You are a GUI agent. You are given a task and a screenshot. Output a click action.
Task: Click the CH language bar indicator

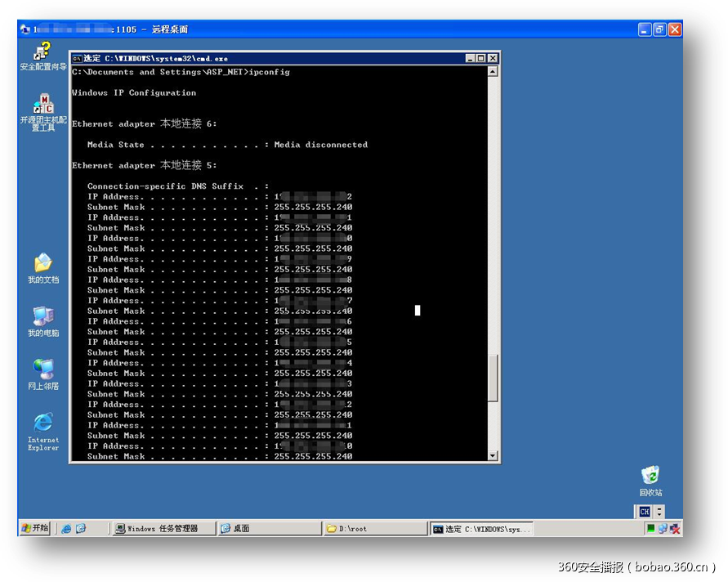pos(644,512)
